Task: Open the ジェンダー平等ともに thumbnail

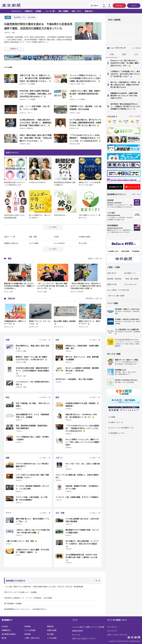Action: tap(40, 201)
